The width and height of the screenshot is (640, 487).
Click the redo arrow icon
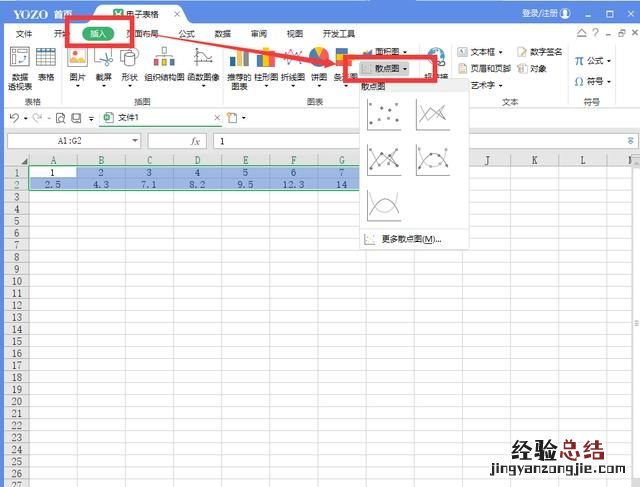(x=38, y=118)
